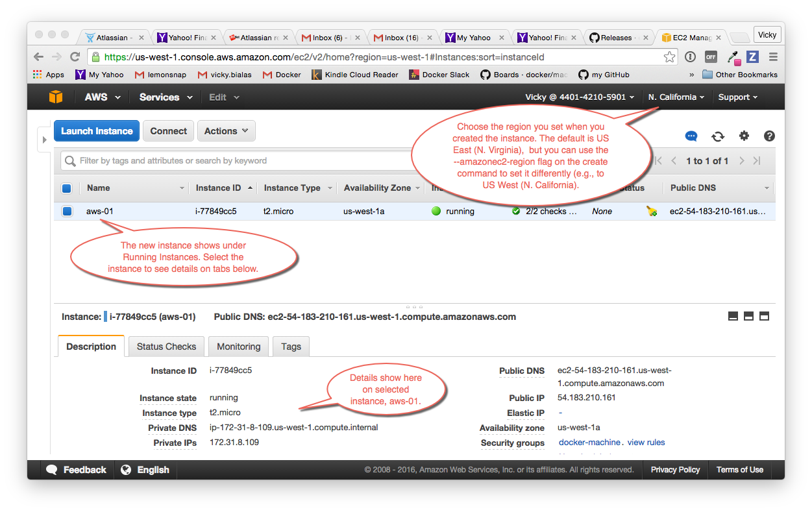Expand the Actions dropdown
The height and width of the screenshot is (512, 812).
226,131
